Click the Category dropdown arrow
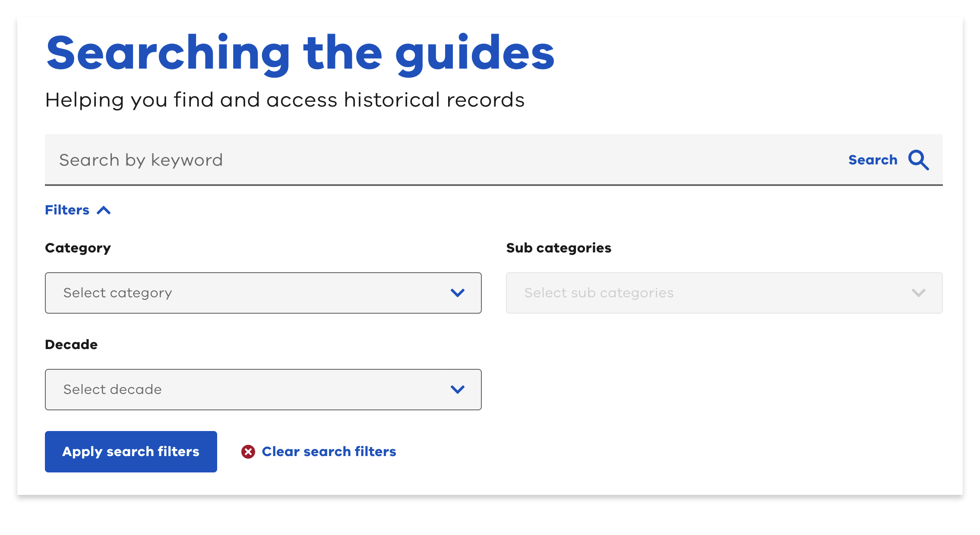The image size is (980, 535). point(458,293)
